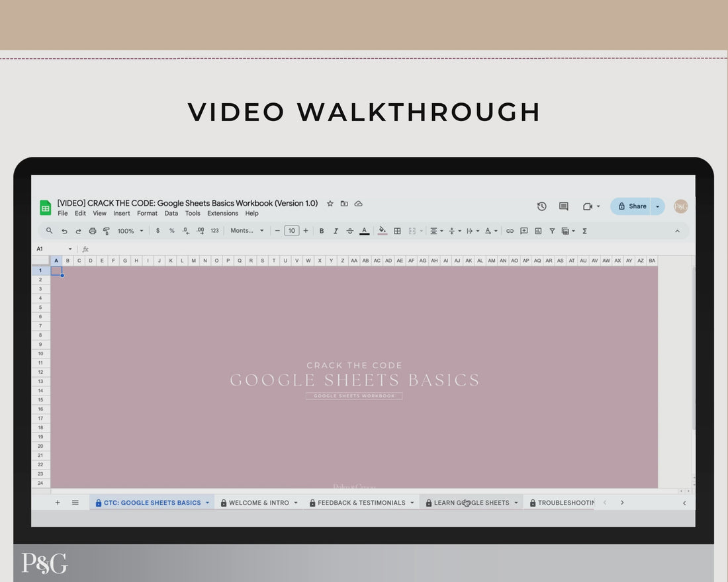Image resolution: width=728 pixels, height=582 pixels.
Task: Create a filter
Action: (552, 231)
